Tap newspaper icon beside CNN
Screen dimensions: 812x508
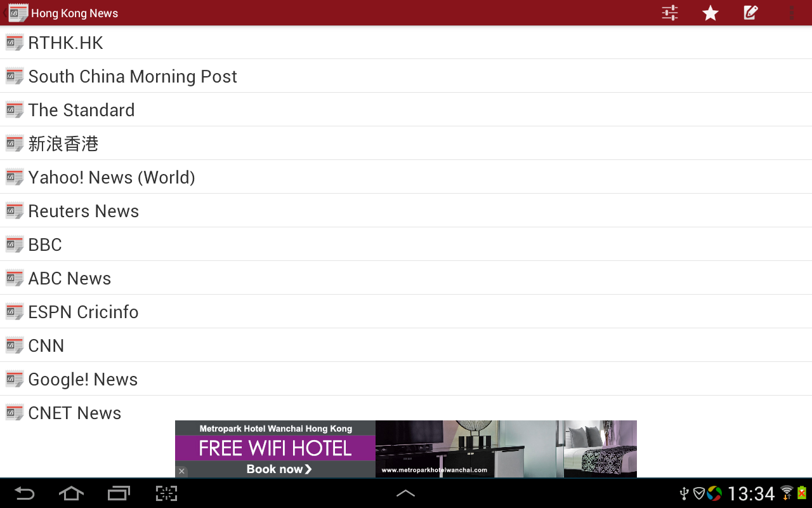(15, 345)
